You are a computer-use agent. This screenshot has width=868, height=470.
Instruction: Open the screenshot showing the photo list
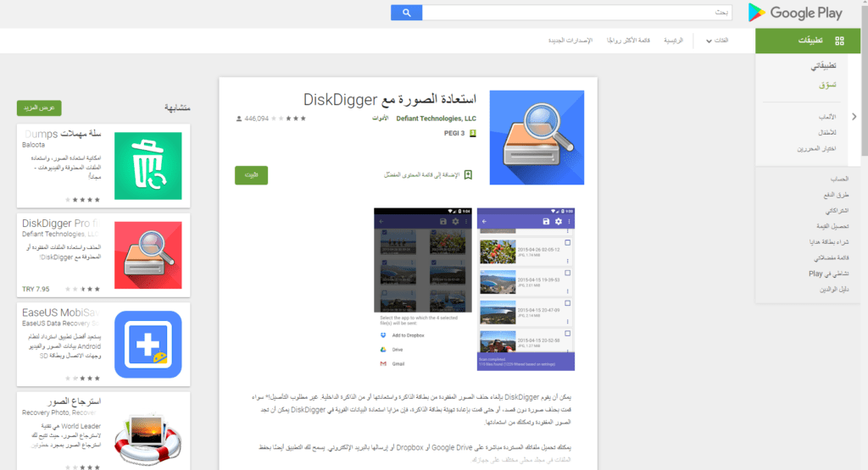click(x=526, y=288)
